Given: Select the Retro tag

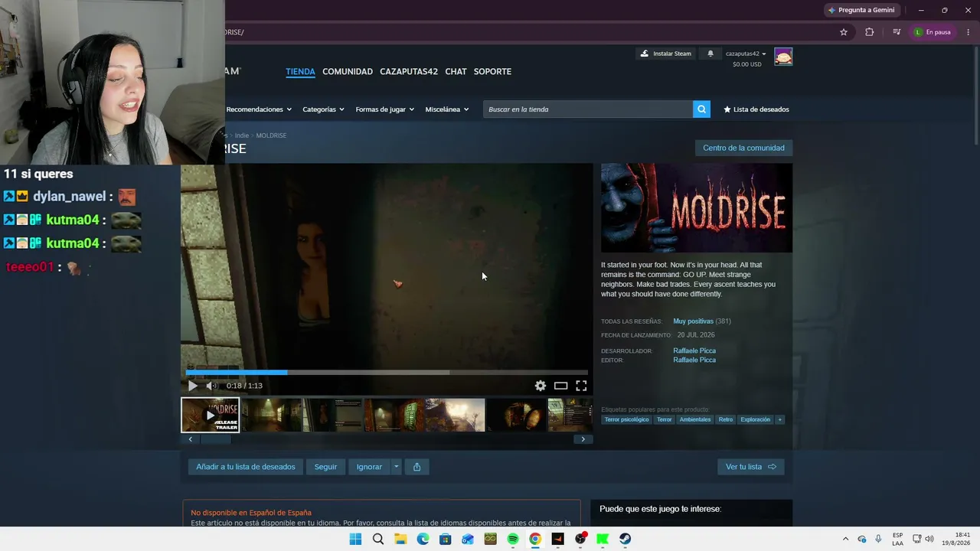Looking at the screenshot, I should point(726,419).
